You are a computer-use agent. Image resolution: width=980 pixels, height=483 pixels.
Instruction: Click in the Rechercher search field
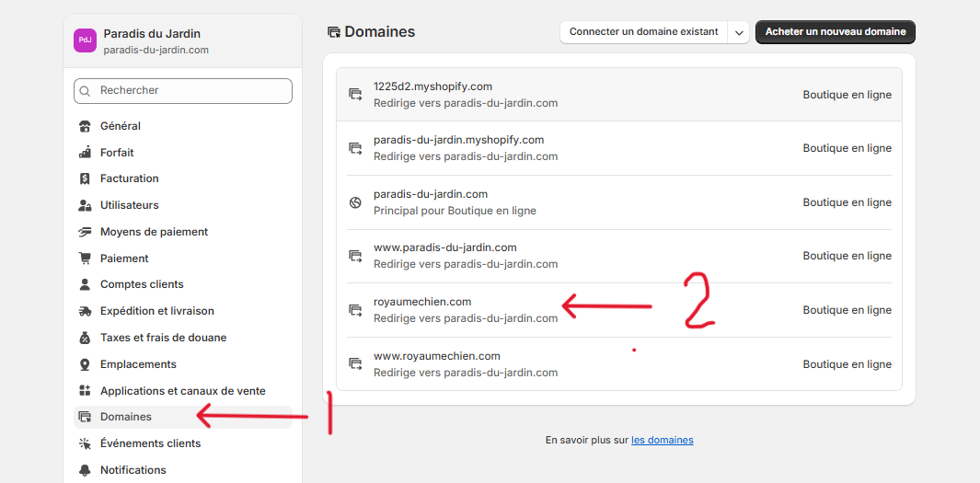coord(182,90)
